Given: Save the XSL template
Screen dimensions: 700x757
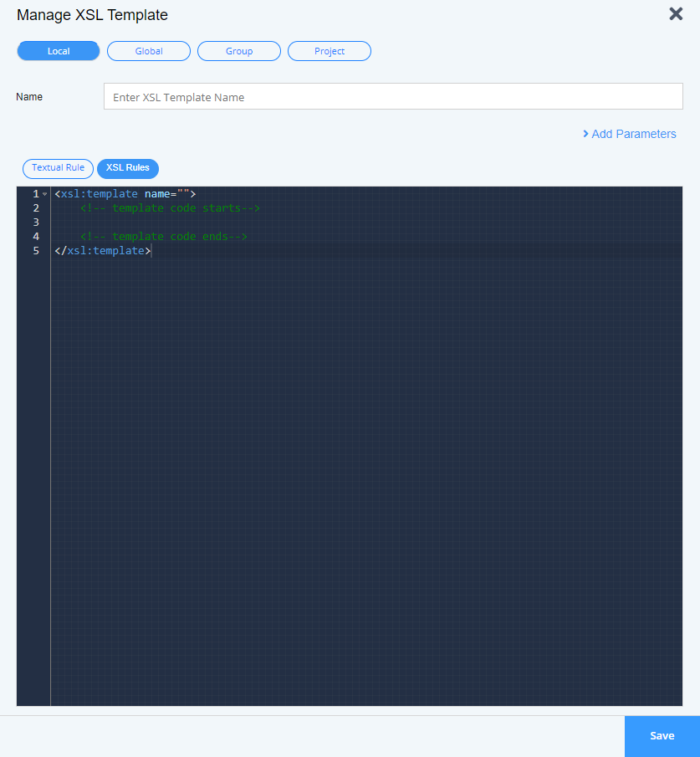Looking at the screenshot, I should pos(662,736).
